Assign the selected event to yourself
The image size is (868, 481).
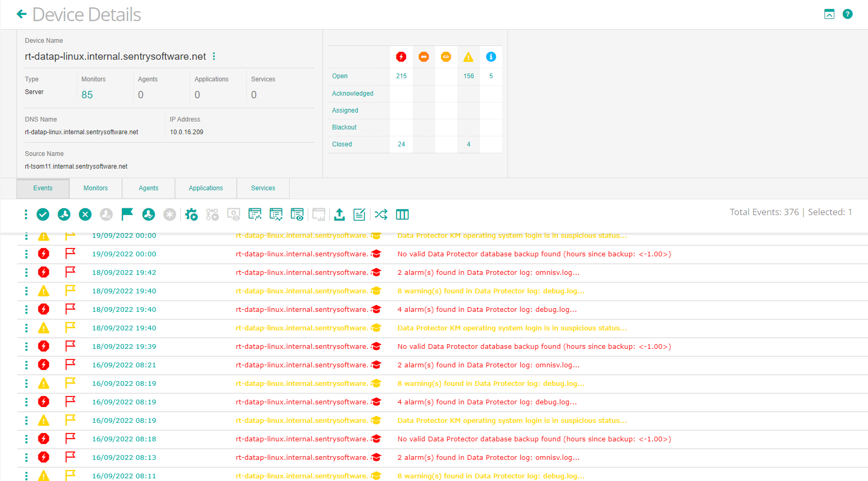tap(149, 215)
